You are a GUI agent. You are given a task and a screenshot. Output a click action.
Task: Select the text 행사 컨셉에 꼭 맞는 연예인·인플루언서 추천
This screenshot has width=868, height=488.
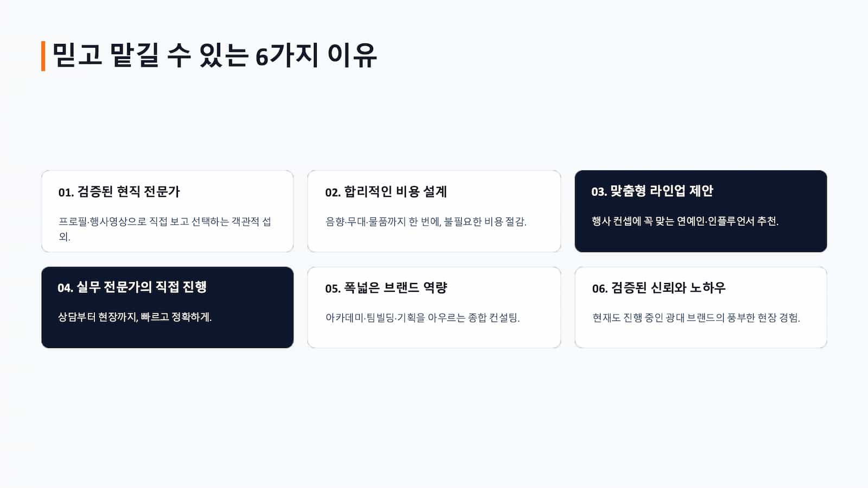pos(685,221)
